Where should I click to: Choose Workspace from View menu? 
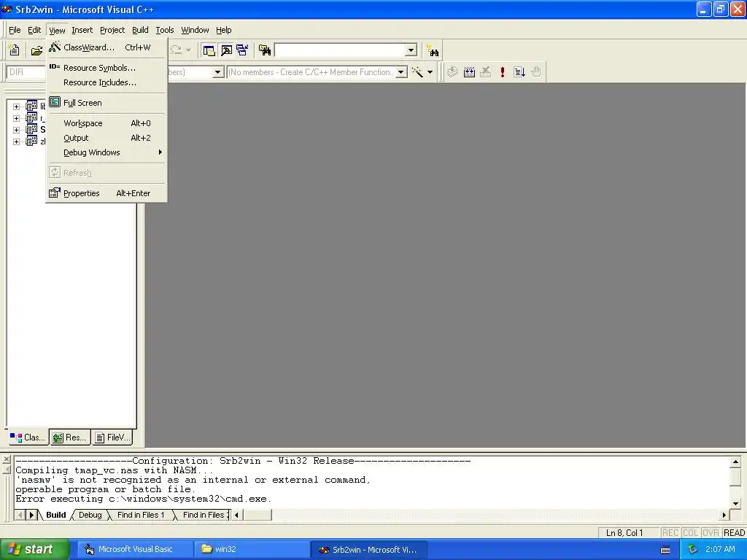tap(107, 123)
